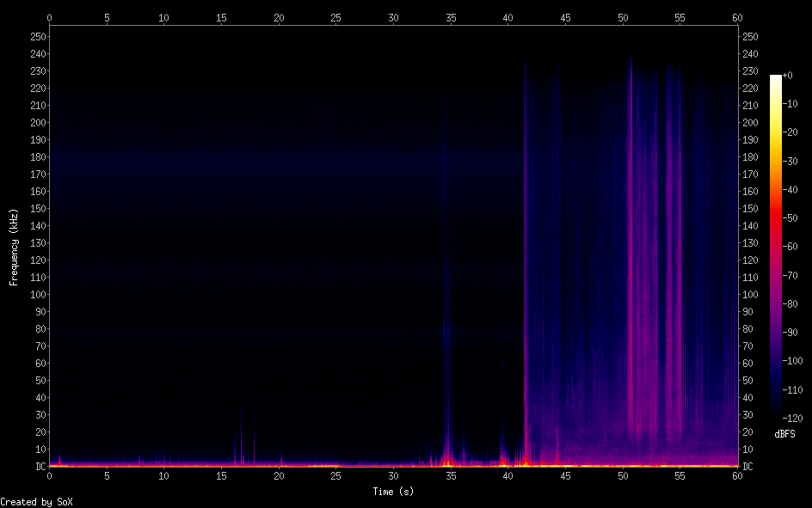Click the 250 label on the left frequency axis

coord(36,36)
